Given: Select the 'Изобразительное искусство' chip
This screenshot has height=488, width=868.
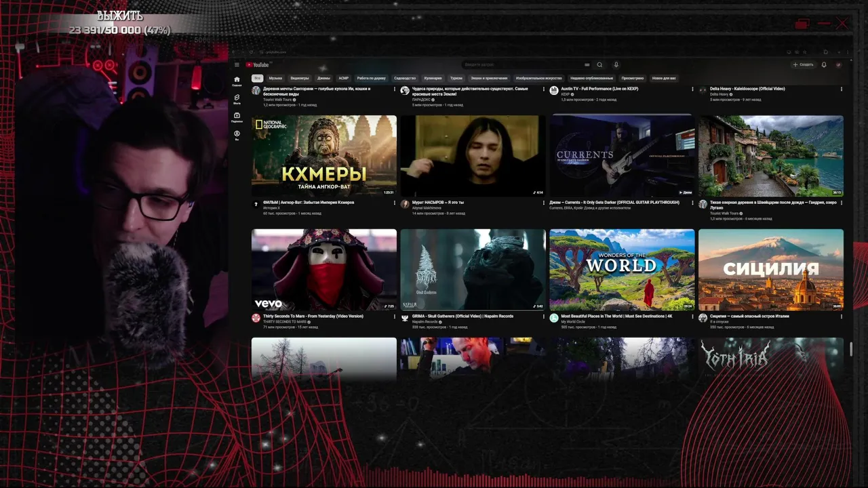Looking at the screenshot, I should pos(539,78).
